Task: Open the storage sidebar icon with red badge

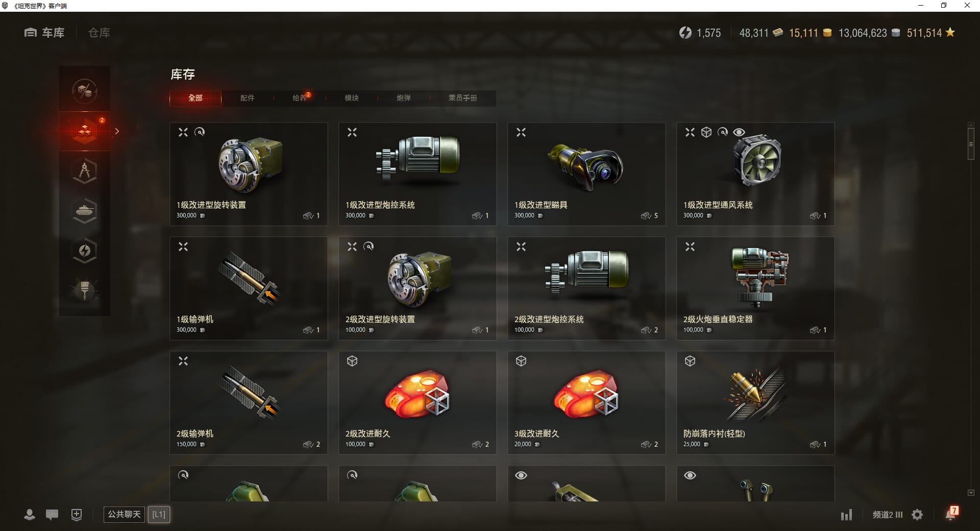Action: pos(85,131)
